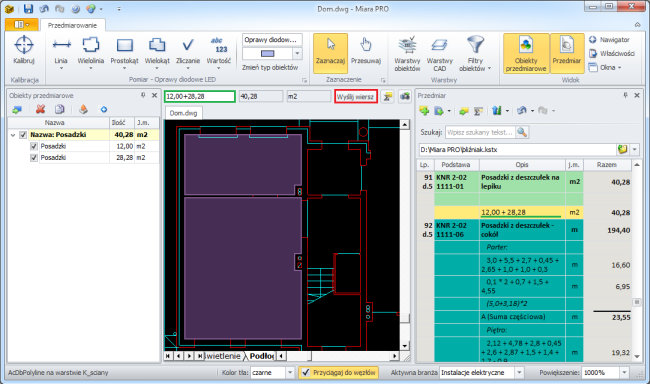
Task: Collapse the Nazwa: Posadzki tree group
Action: 13,135
